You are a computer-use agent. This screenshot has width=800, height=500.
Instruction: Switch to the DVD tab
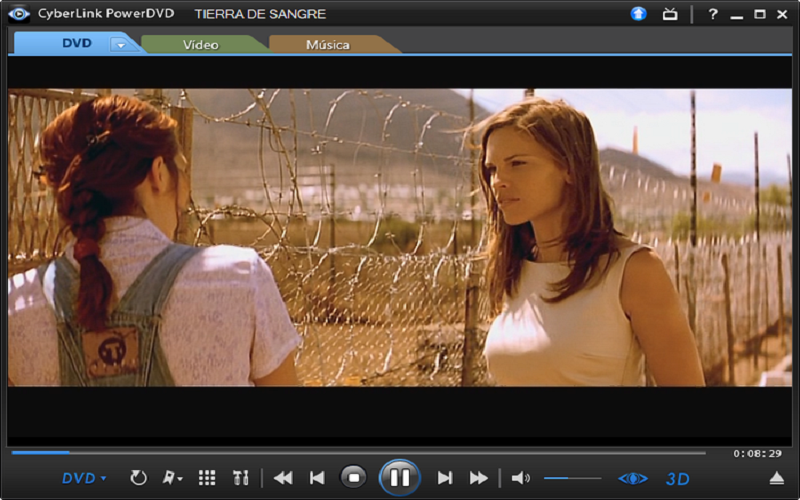[77, 43]
